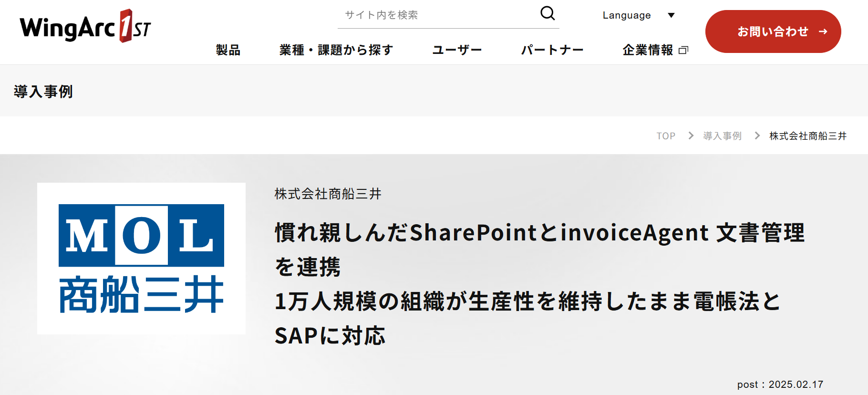Image resolution: width=868 pixels, height=395 pixels.
Task: Click the external window icon beside 企業情報
Action: point(683,50)
